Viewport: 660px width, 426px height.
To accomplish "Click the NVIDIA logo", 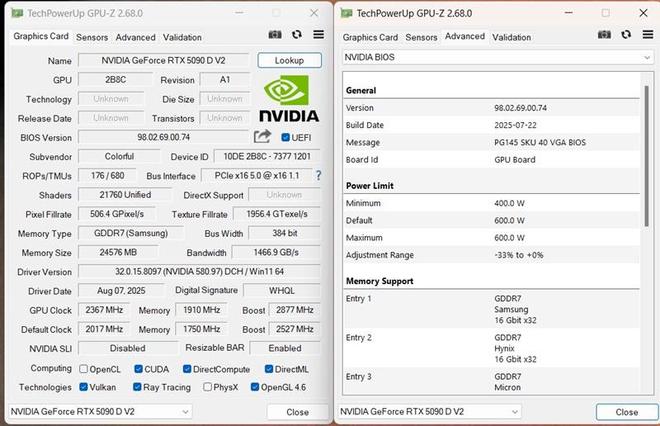I will click(x=290, y=99).
